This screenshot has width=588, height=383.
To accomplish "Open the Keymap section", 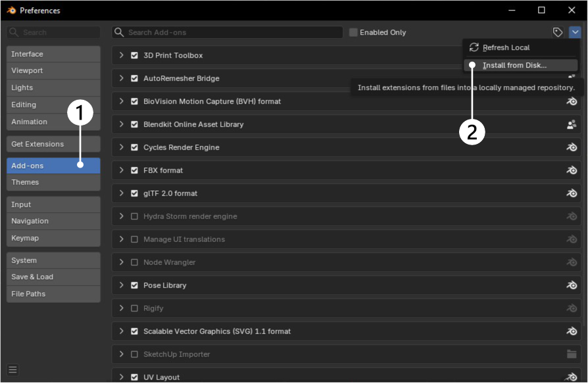I will (53, 238).
